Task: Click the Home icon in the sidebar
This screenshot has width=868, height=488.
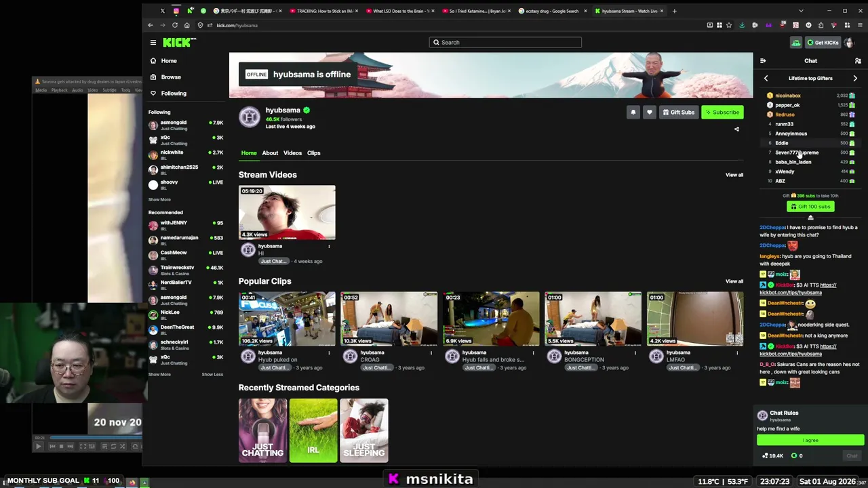Action: coord(153,61)
